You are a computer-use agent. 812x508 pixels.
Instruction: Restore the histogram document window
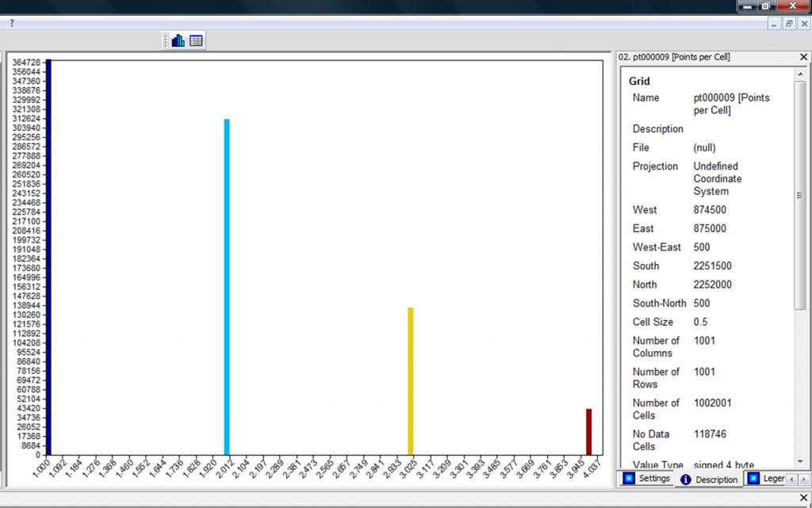coord(788,23)
